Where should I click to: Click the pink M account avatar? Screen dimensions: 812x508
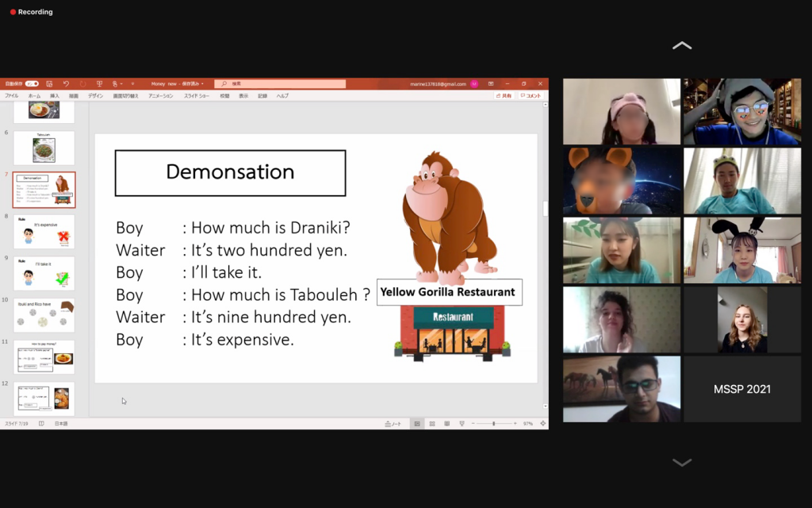click(x=474, y=83)
